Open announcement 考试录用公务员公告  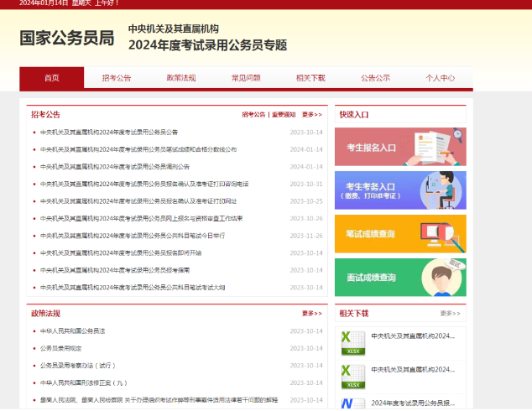(x=109, y=133)
